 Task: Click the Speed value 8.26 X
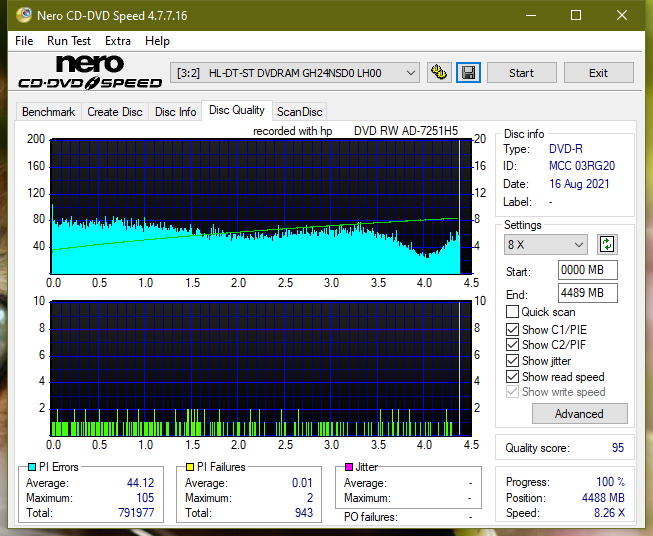point(609,512)
